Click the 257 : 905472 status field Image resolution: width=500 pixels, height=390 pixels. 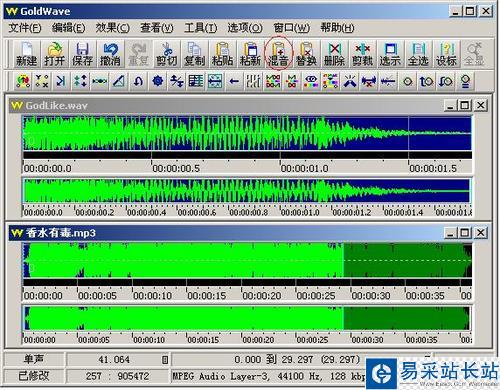click(x=117, y=376)
